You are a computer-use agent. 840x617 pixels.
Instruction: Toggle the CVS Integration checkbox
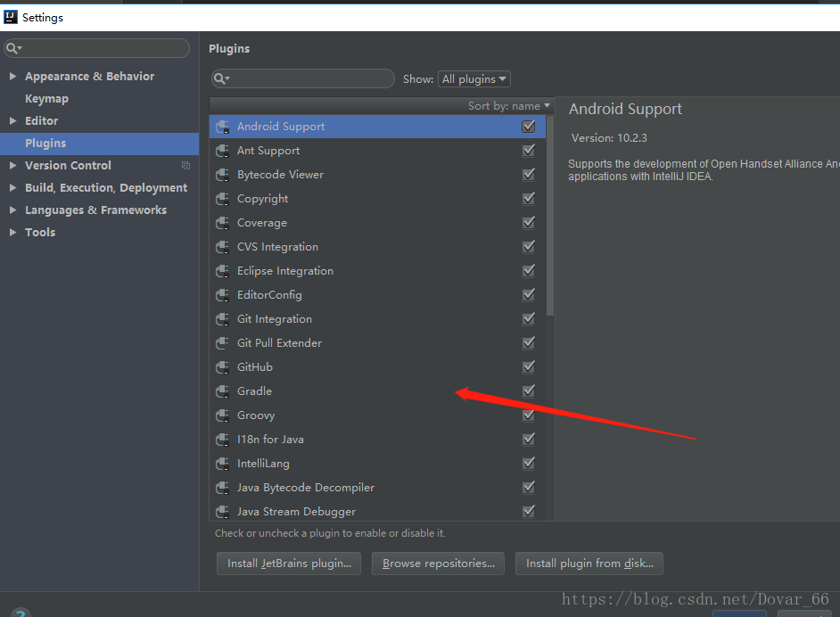(528, 247)
